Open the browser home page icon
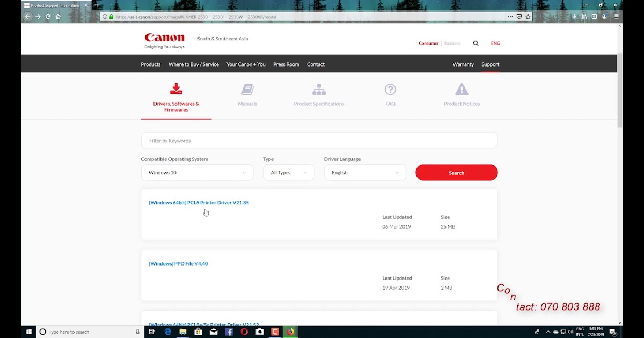 [58, 17]
